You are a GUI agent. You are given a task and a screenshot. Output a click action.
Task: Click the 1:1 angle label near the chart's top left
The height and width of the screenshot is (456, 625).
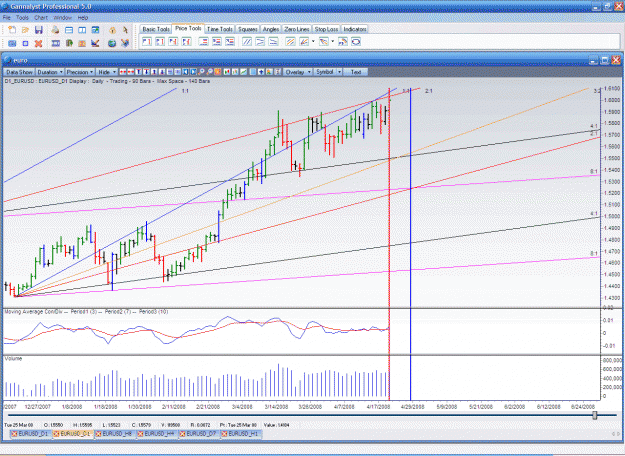[x=185, y=91]
